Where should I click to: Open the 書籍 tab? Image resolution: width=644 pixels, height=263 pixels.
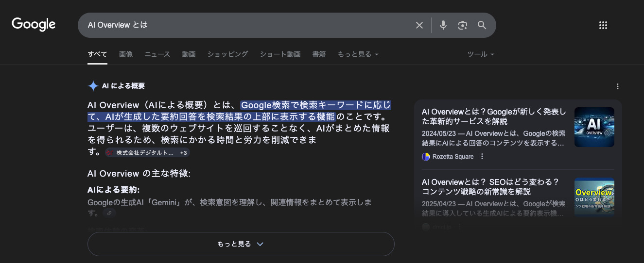[x=319, y=54]
